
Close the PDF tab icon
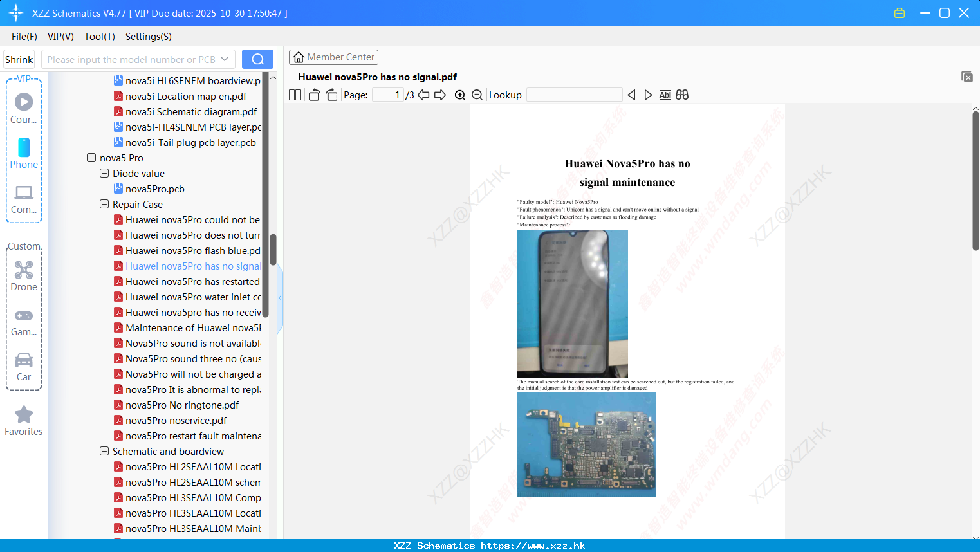pos(967,77)
